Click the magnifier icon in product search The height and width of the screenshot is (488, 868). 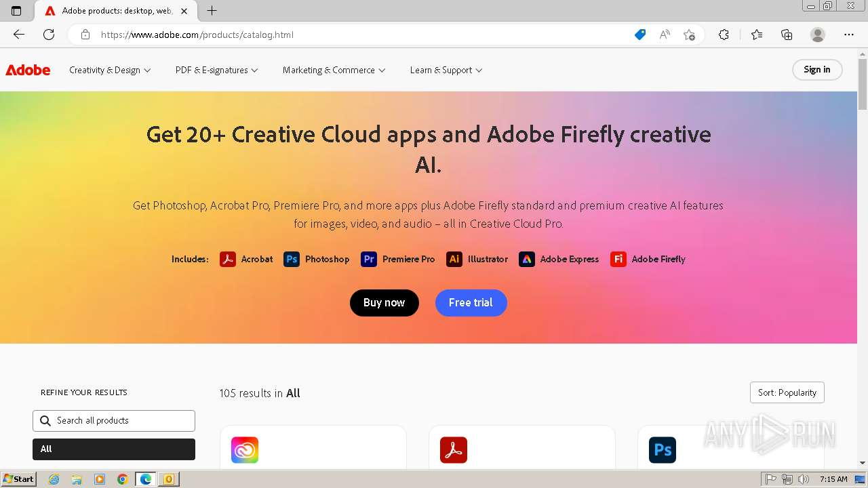pos(45,421)
